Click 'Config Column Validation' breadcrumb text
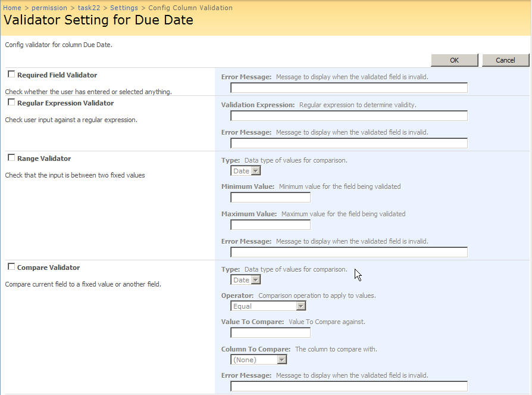532x395 pixels. [190, 8]
